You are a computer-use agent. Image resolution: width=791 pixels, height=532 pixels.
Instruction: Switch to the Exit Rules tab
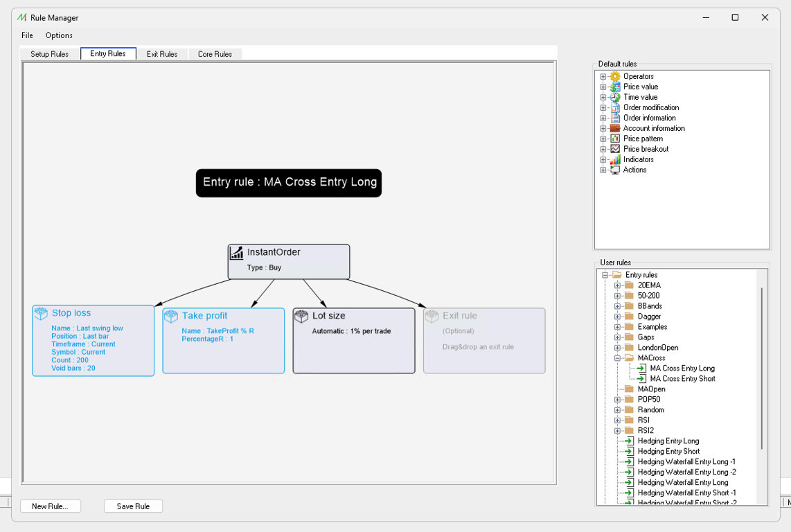tap(162, 54)
